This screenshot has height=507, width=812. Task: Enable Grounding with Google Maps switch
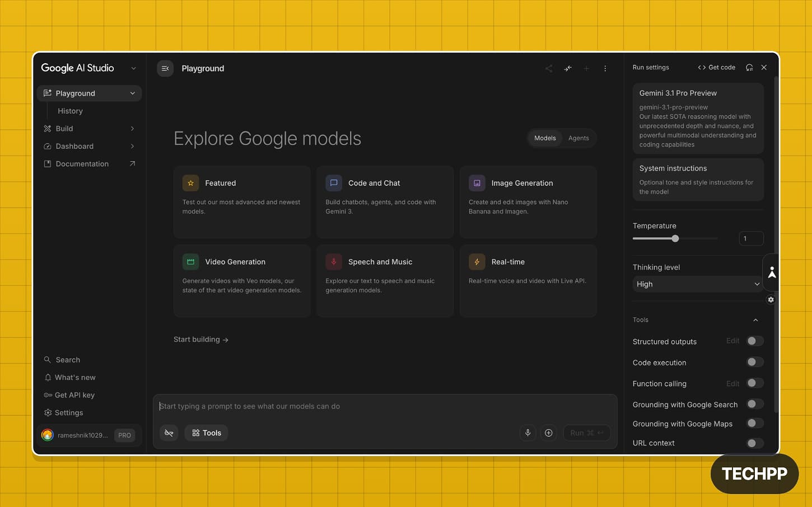coord(755,423)
